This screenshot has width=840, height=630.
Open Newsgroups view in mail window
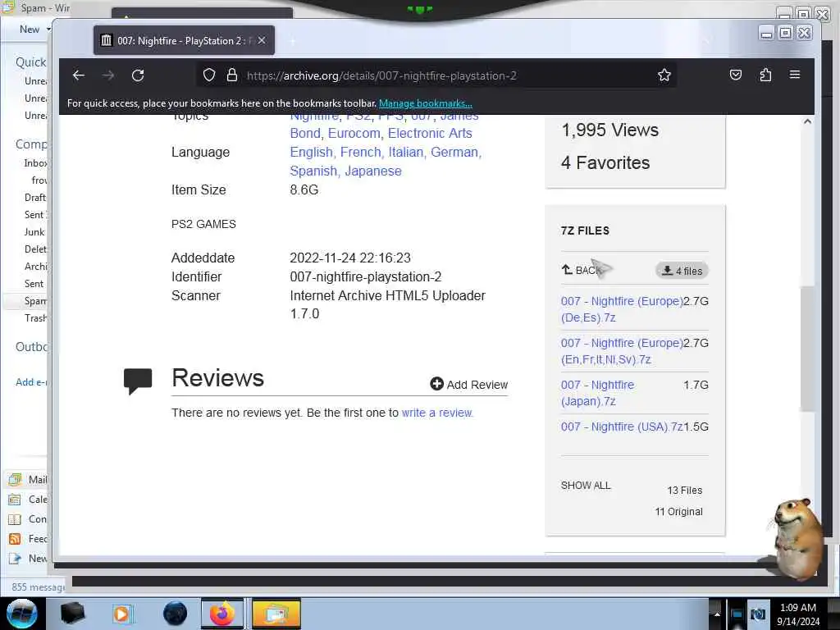(x=28, y=559)
